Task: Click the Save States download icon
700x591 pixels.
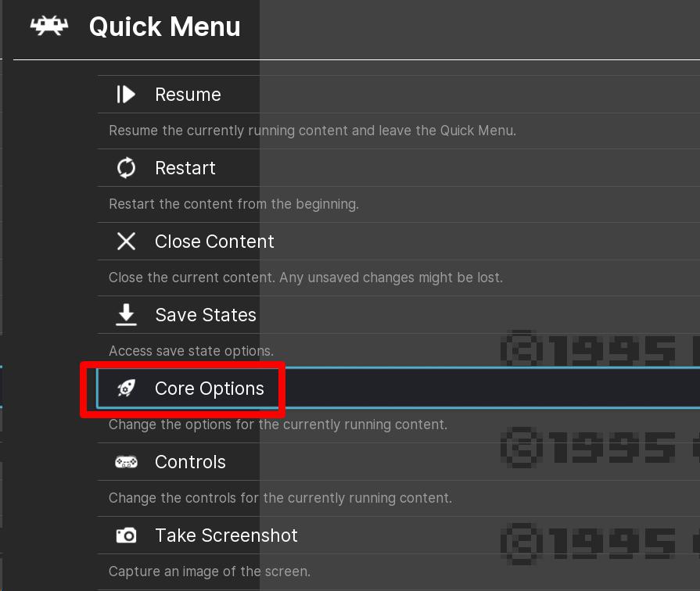Action: tap(126, 315)
